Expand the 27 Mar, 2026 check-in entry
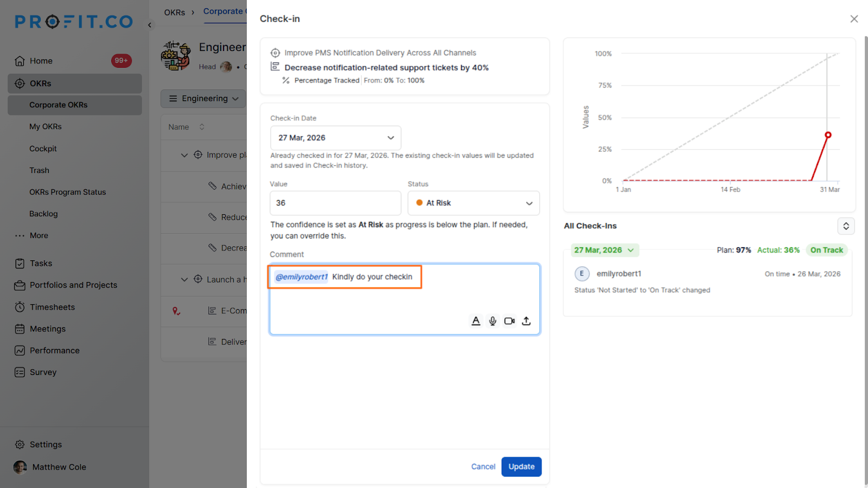 click(x=604, y=250)
